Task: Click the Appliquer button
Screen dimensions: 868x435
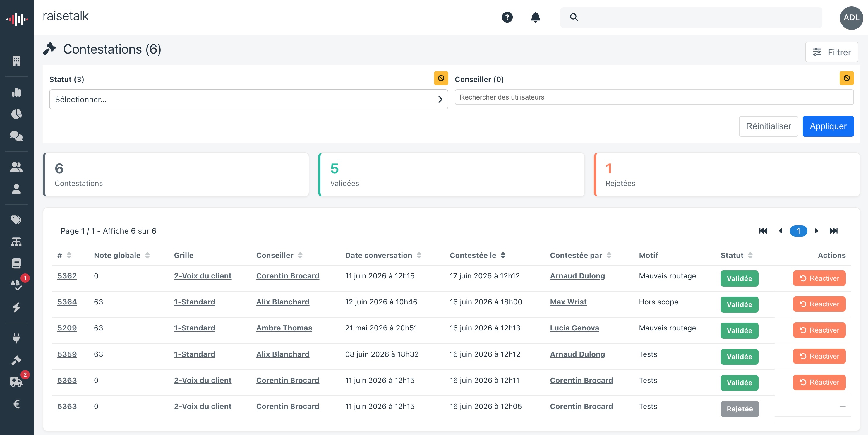Action: pos(828,126)
